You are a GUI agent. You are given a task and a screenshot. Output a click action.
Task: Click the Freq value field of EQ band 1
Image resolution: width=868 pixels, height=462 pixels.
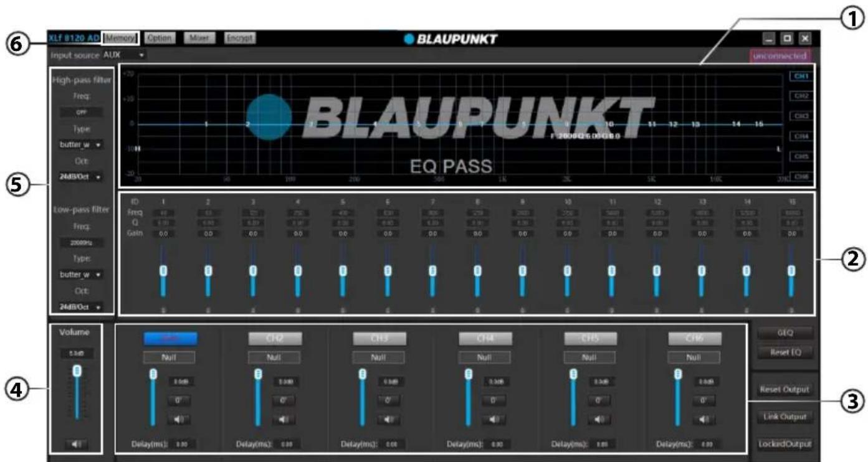click(163, 212)
